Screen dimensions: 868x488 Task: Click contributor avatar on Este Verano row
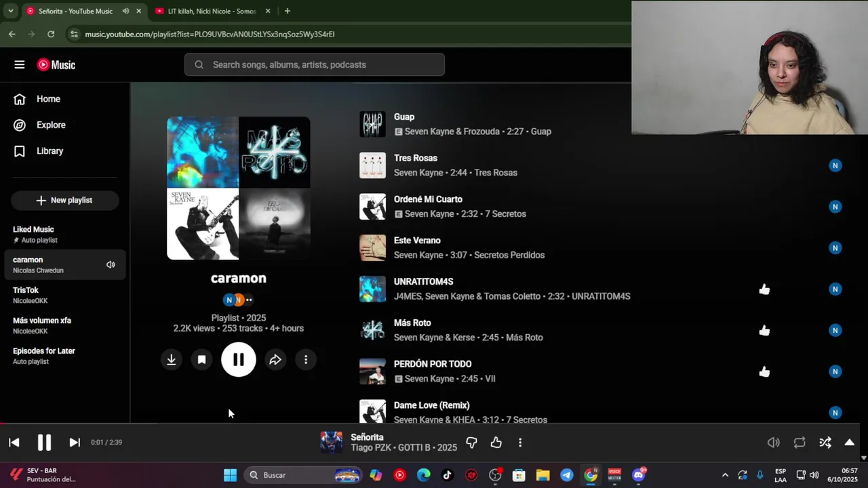point(835,248)
